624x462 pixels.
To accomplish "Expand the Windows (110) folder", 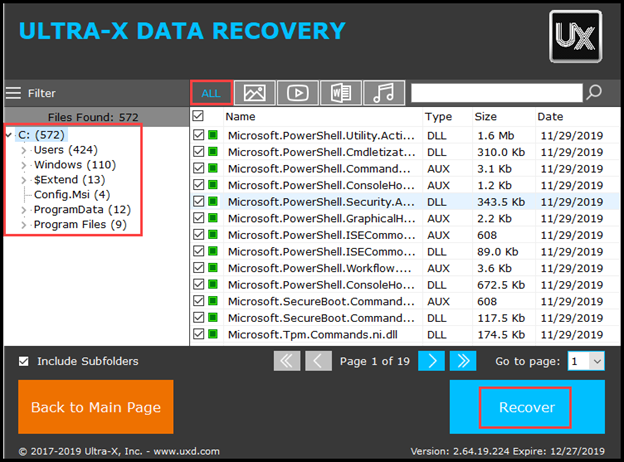I will 23,165.
